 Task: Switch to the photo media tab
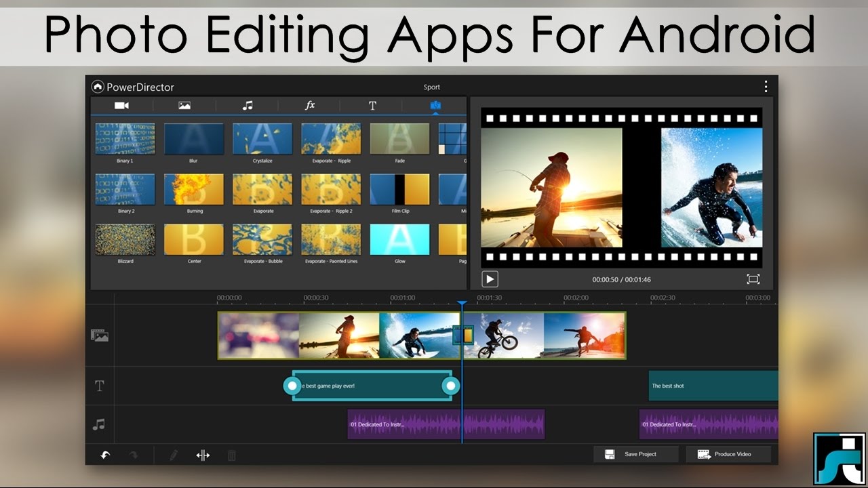coord(184,105)
